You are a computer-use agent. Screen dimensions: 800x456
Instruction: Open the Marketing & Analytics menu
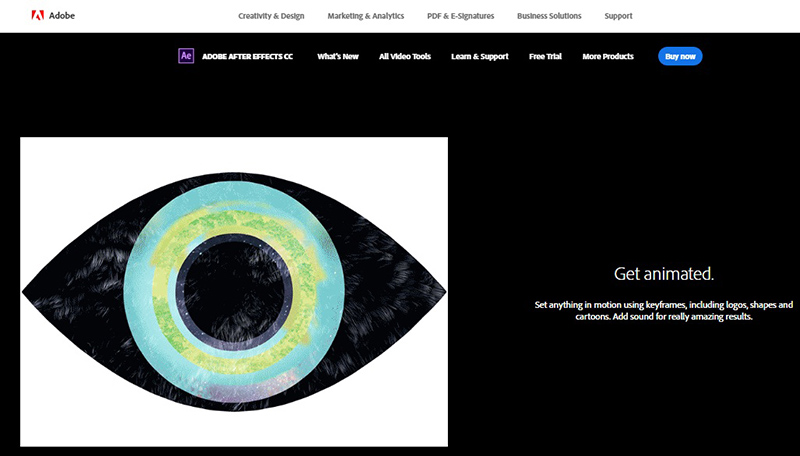[365, 16]
